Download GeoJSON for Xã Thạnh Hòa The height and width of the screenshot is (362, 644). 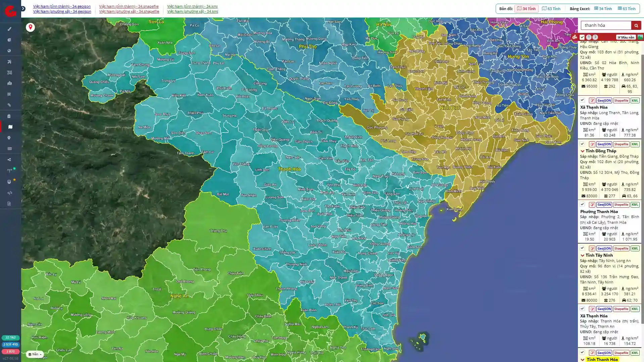604,101
